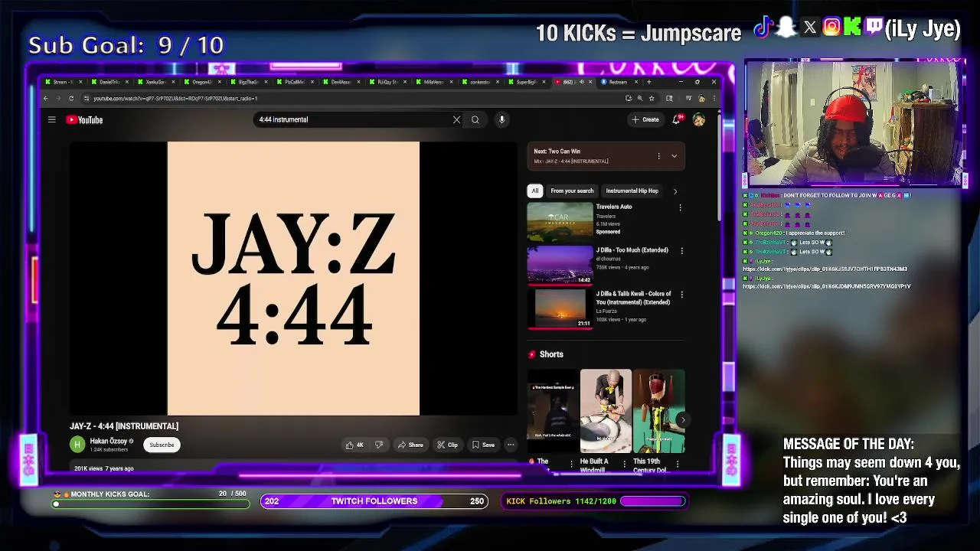Click the Instagram icon in overlay

[x=831, y=28]
